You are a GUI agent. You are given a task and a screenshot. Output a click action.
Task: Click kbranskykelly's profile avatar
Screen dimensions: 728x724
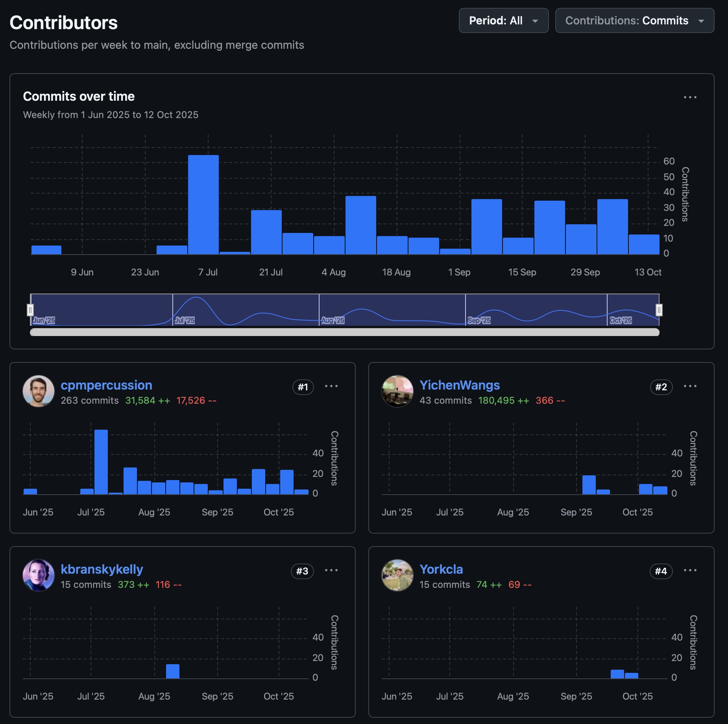tap(39, 575)
